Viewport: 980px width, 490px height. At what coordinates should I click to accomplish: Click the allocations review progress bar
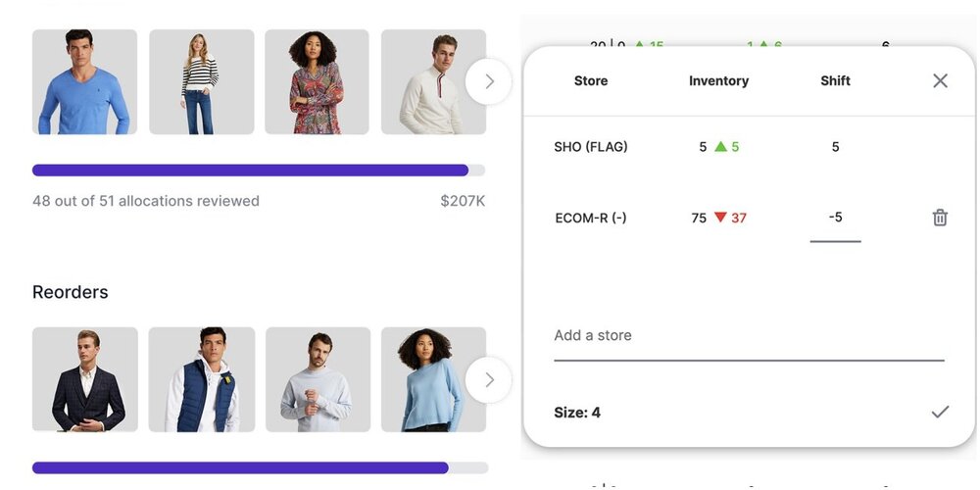[259, 171]
